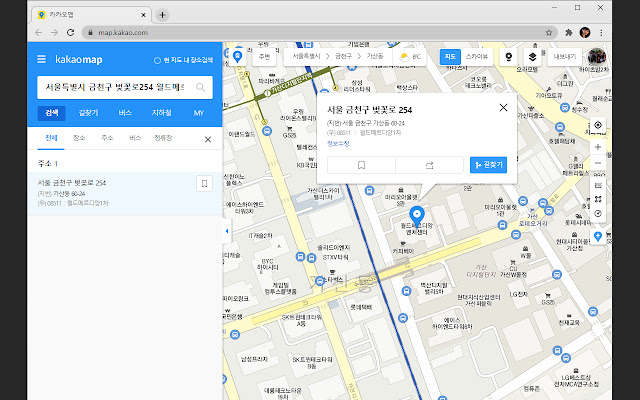Screen dimensions: 640x400
Task: Click the current location target button
Action: point(598,125)
